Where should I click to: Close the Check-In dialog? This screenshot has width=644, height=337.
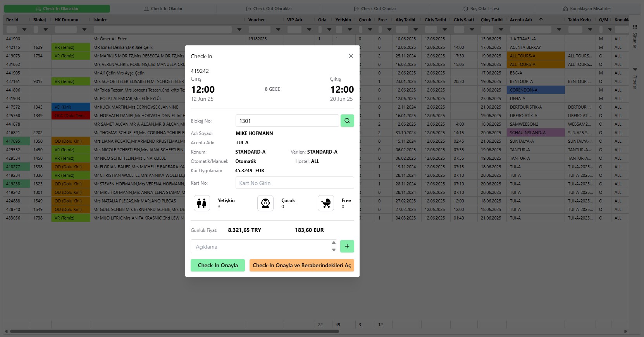pos(351,56)
